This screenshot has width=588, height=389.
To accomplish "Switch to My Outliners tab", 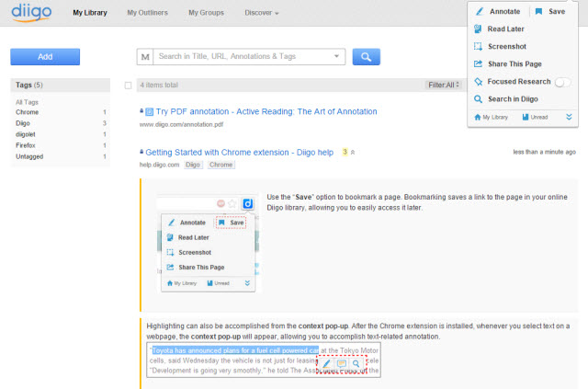I will tap(147, 13).
